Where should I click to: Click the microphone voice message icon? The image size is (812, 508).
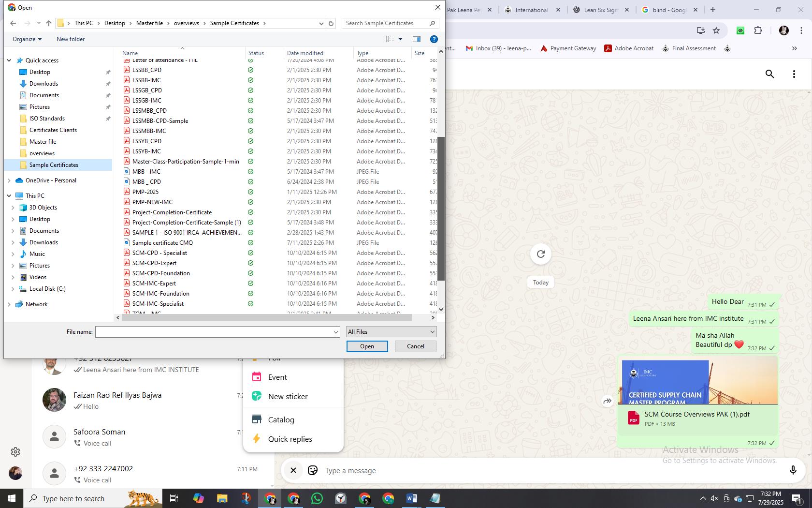pos(793,470)
